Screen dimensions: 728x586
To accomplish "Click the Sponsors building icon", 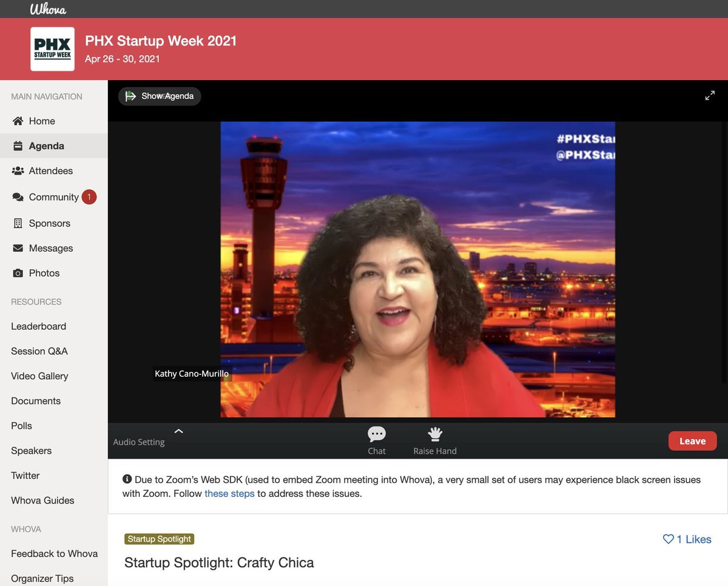I will 18,223.
